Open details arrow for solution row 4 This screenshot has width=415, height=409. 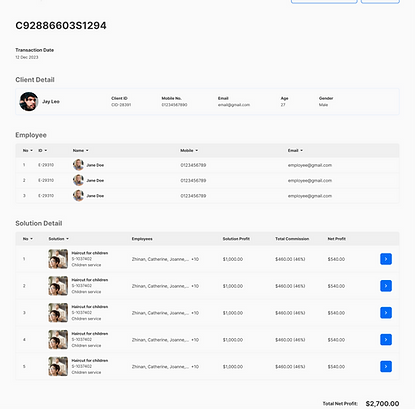coord(386,340)
